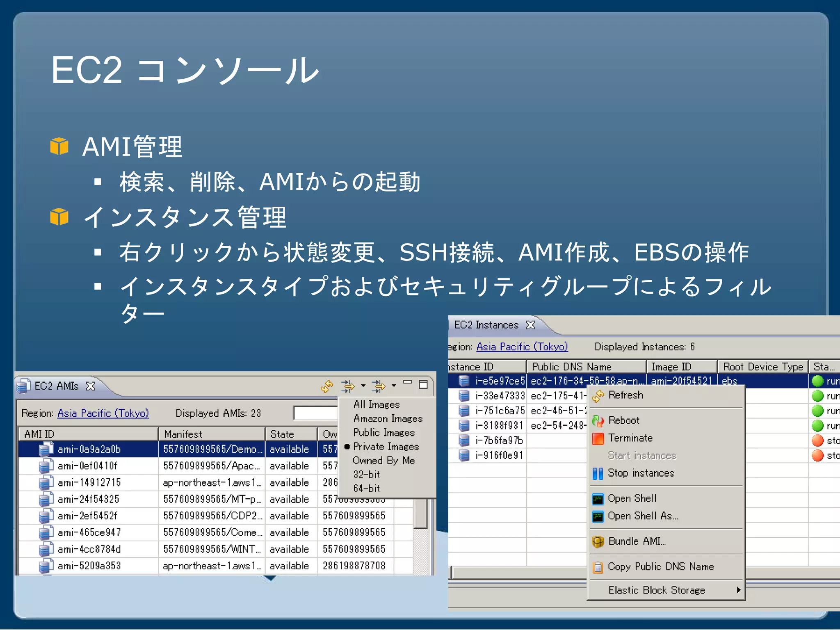Expand the first filter dropdown arrow in AMIs view
The width and height of the screenshot is (840, 630).
pyautogui.click(x=363, y=386)
